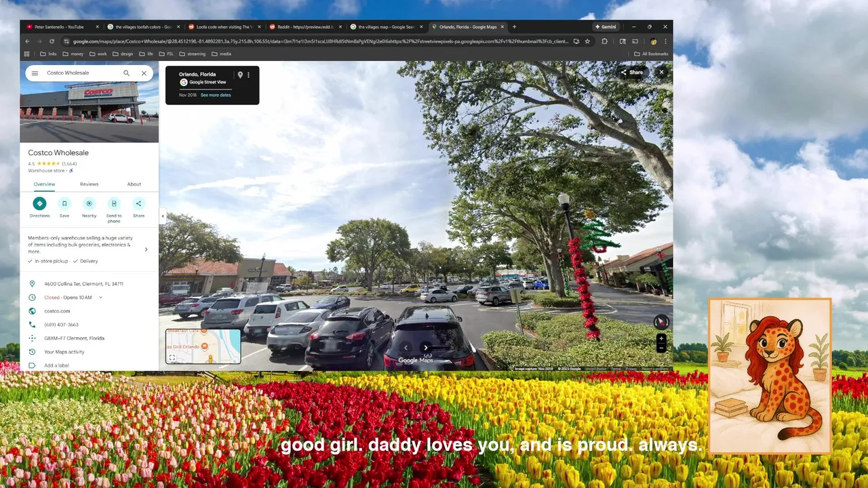Open the Google Maps hamburger menu
Viewport: 868px width, 488px height.
click(35, 73)
